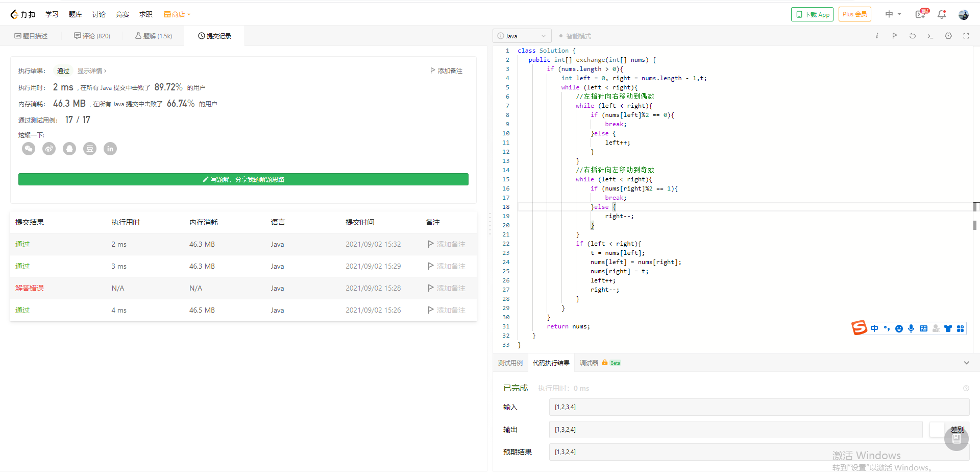
Task: Toggle Sogou punctuation mode icon
Action: click(887, 328)
